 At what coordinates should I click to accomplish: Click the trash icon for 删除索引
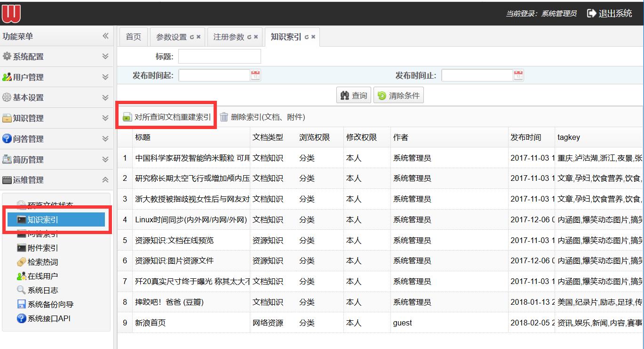pos(224,117)
